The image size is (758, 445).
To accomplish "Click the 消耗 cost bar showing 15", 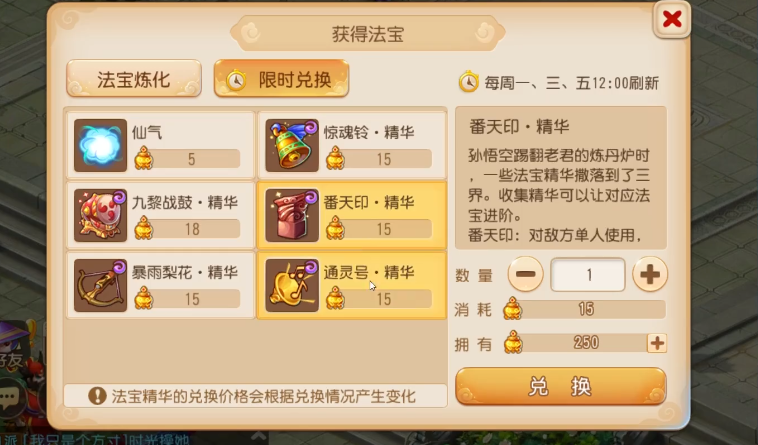I will [x=584, y=309].
